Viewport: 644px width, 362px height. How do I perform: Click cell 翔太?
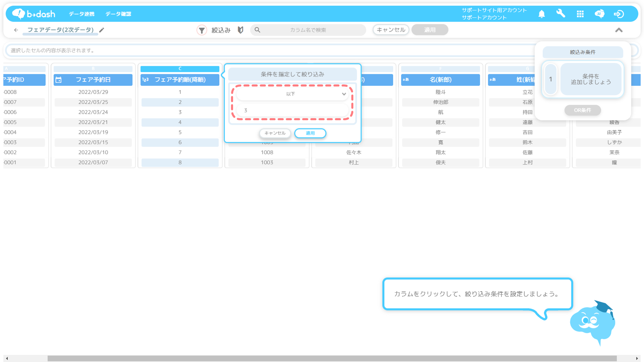440,152
